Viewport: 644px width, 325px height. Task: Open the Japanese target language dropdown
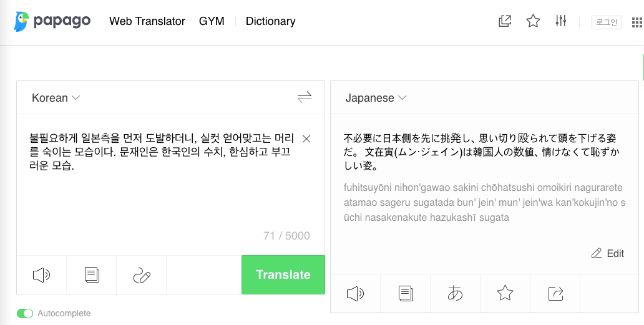coord(376,98)
